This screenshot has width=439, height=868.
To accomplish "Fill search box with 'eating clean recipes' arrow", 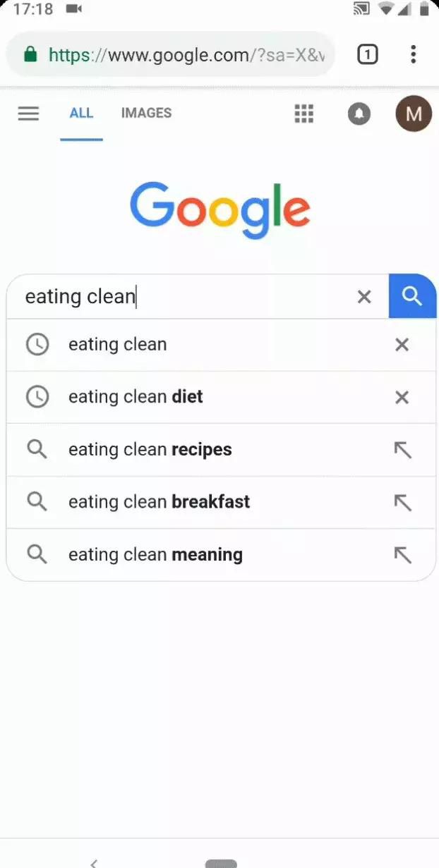I will point(402,450).
